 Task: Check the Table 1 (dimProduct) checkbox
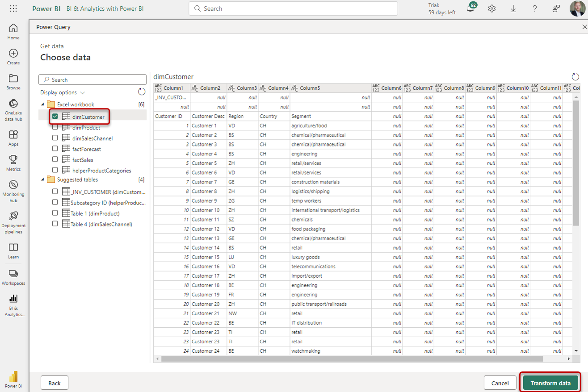(x=55, y=213)
